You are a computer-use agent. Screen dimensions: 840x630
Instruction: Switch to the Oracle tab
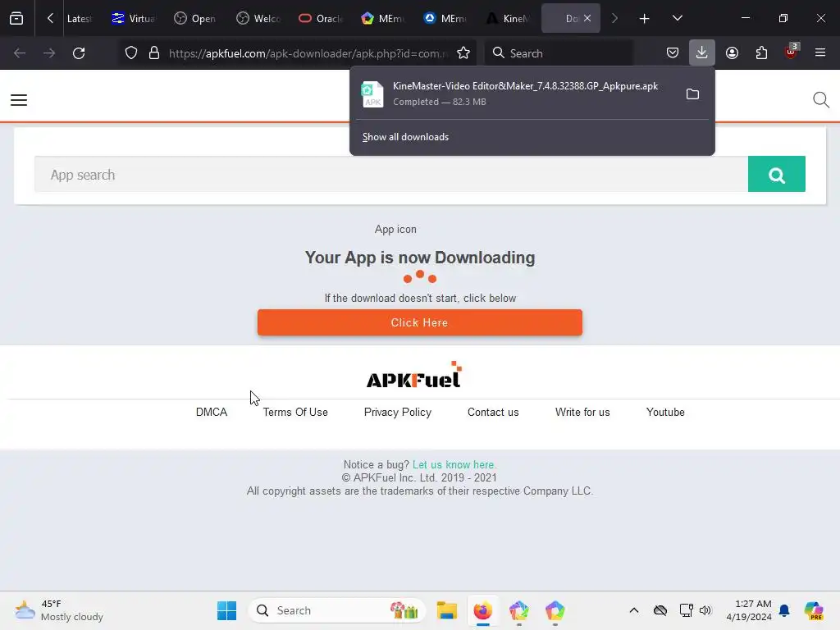point(321,18)
